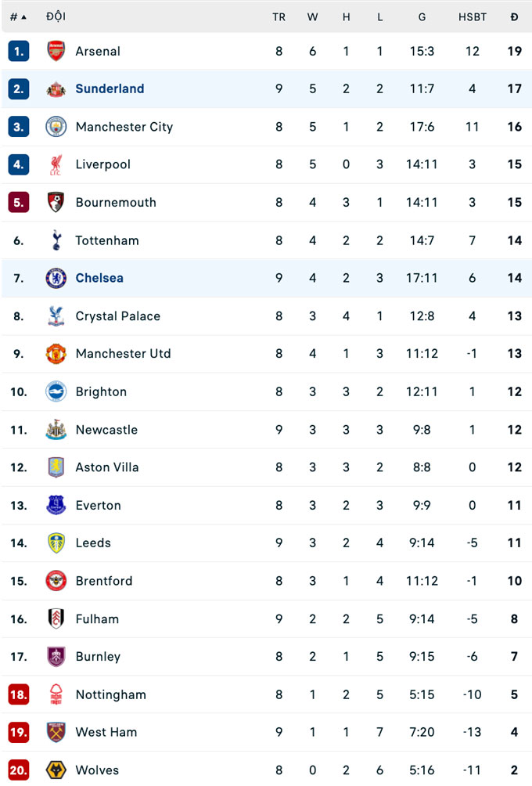
Task: Click the West Ham crest icon
Action: click(56, 732)
